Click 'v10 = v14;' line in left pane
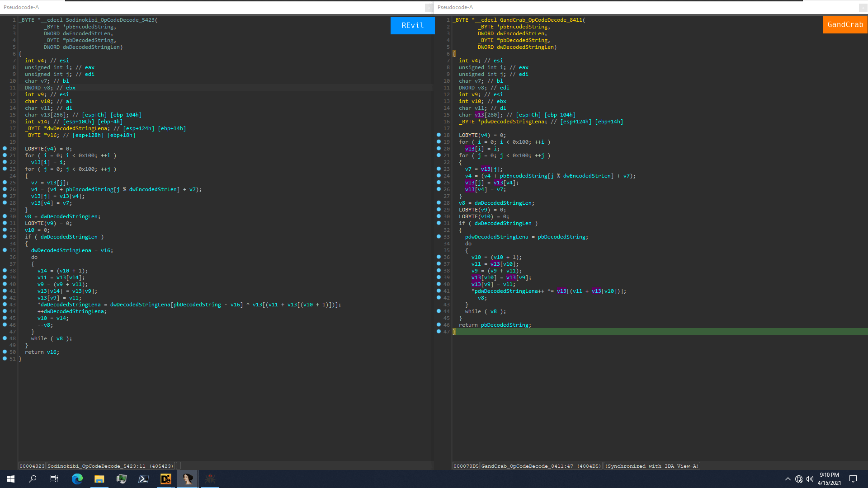Image resolution: width=868 pixels, height=488 pixels. pos(53,318)
